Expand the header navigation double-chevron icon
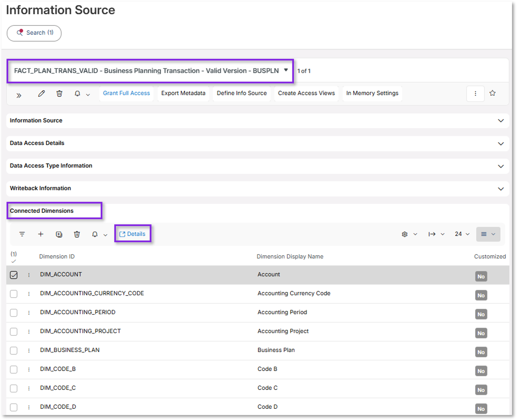Image resolution: width=517 pixels, height=420 pixels. (x=19, y=95)
